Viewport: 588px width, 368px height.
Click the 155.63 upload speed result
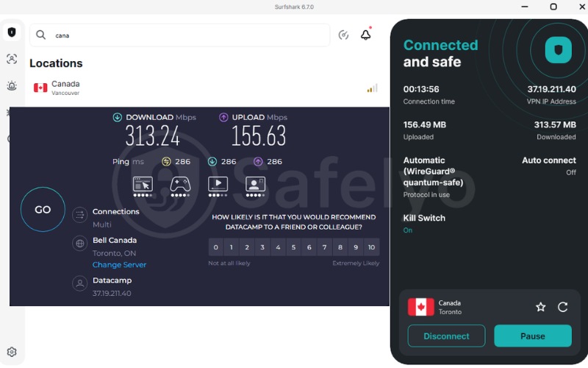259,135
